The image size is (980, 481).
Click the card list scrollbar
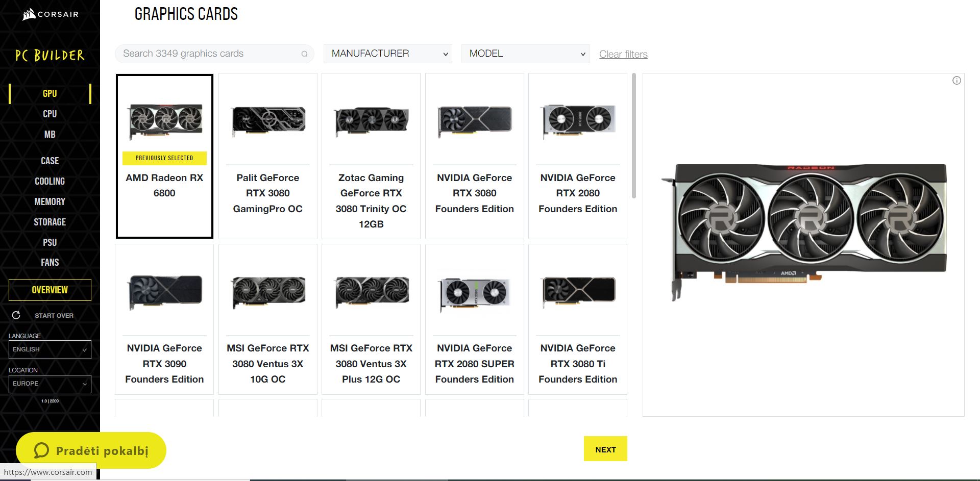pyautogui.click(x=634, y=136)
